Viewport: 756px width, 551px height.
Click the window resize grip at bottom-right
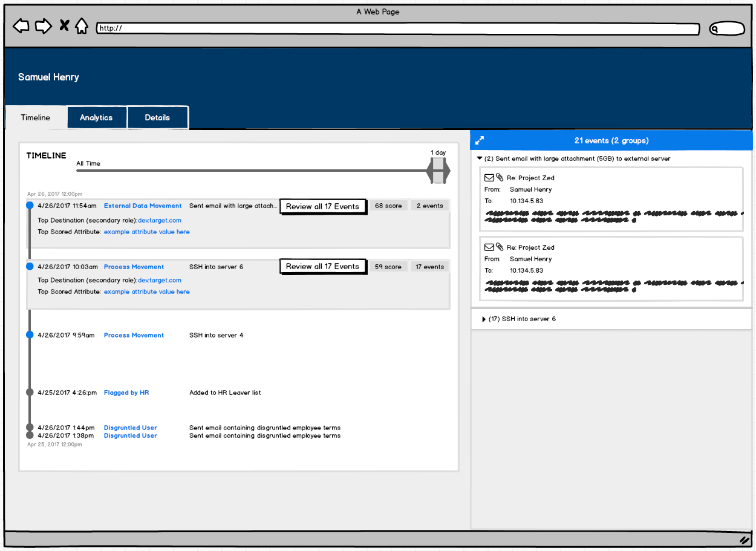click(x=745, y=540)
